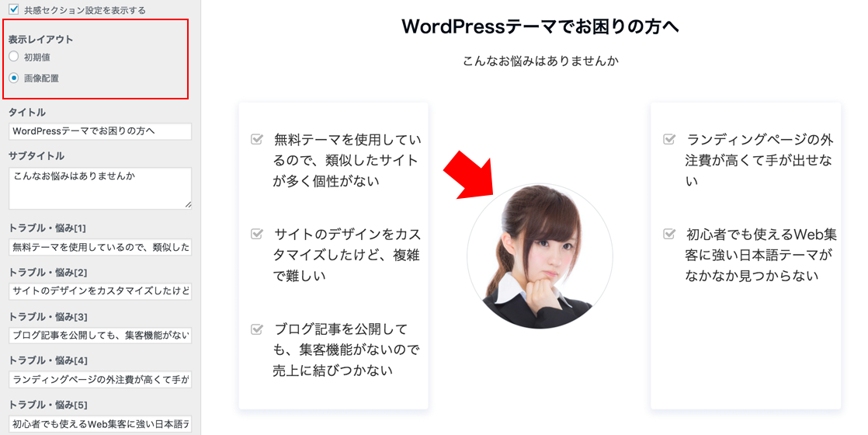Click the トラブル・悩み[2] input field
The width and height of the screenshot is (868, 435).
point(100,291)
